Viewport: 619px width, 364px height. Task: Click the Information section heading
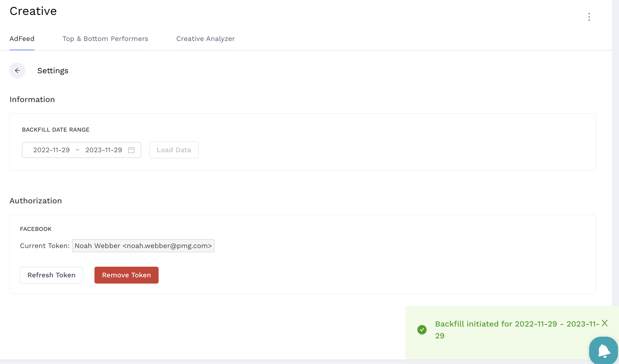32,99
